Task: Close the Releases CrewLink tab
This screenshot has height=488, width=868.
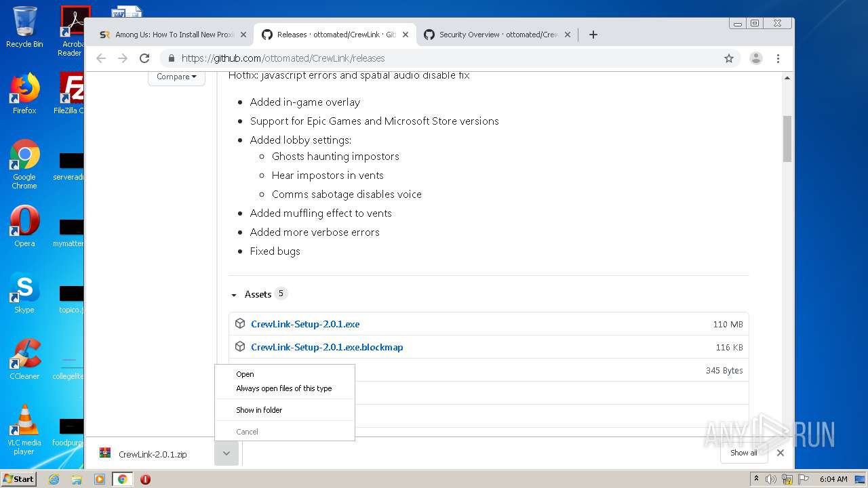Action: point(405,35)
